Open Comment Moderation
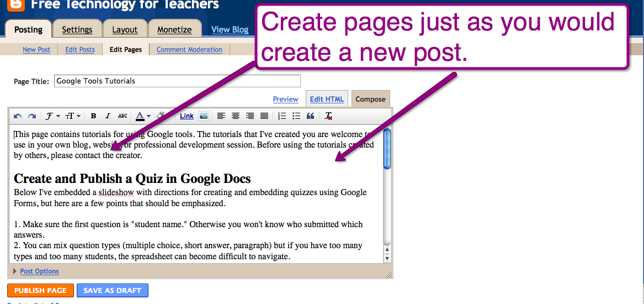The height and width of the screenshot is (304, 644). coord(189,49)
